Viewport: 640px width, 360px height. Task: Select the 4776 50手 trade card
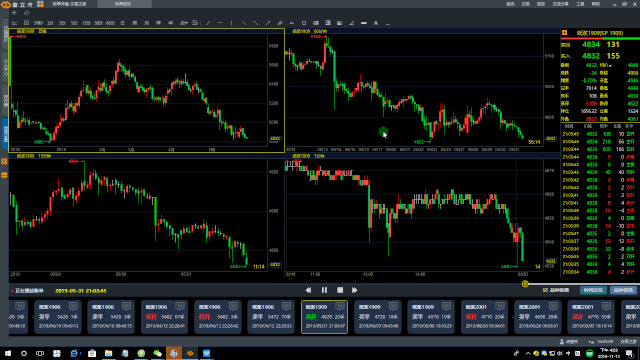[591, 317]
